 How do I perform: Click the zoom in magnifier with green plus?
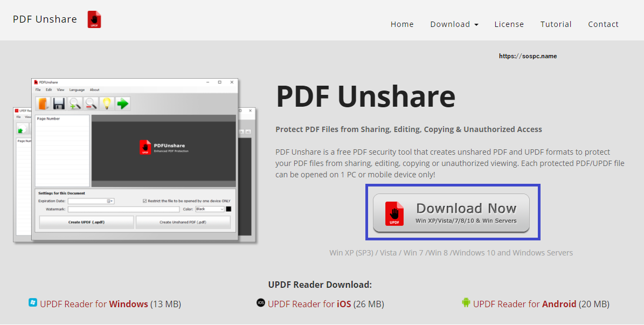[75, 103]
